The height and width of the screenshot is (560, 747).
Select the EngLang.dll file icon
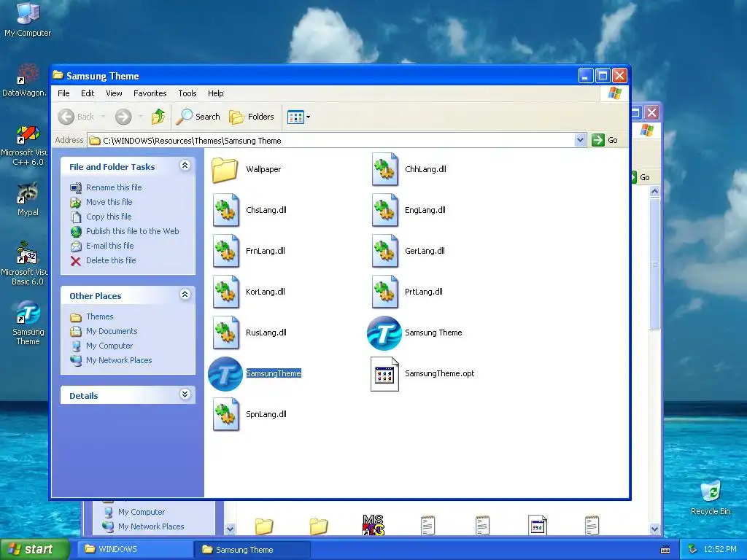click(384, 210)
